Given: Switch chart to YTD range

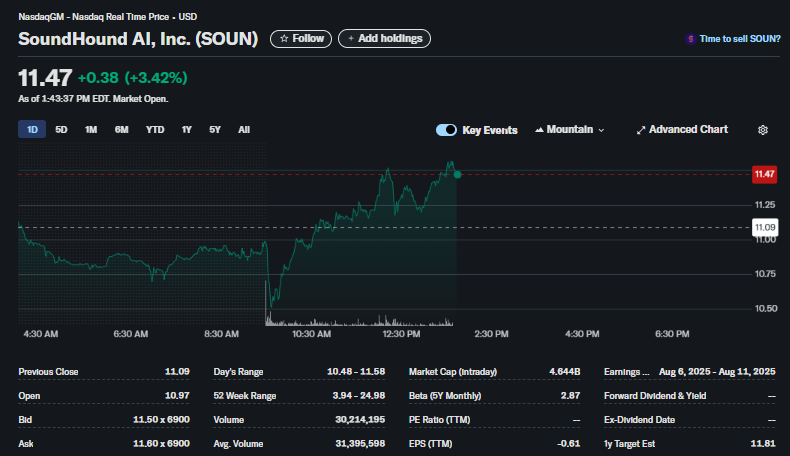Looking at the screenshot, I should [155, 129].
